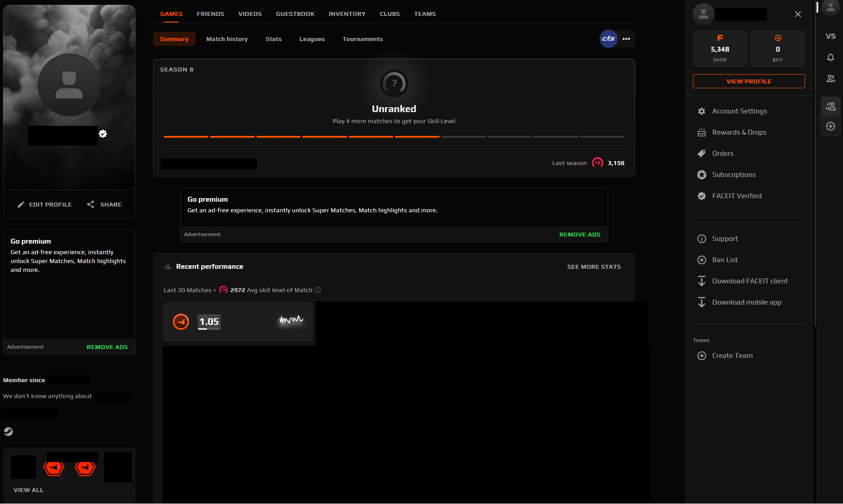Switch to the CLUBS tab
This screenshot has width=843, height=504.
pyautogui.click(x=390, y=14)
